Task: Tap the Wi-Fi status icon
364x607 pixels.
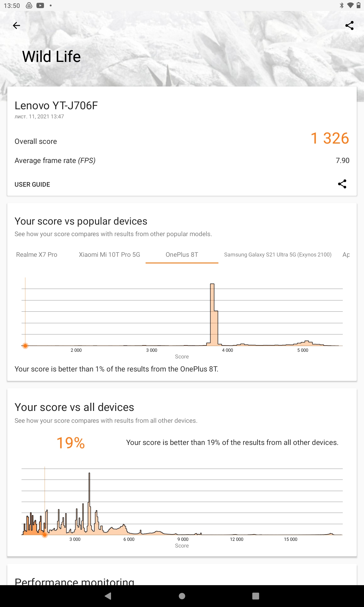Action: click(350, 5)
